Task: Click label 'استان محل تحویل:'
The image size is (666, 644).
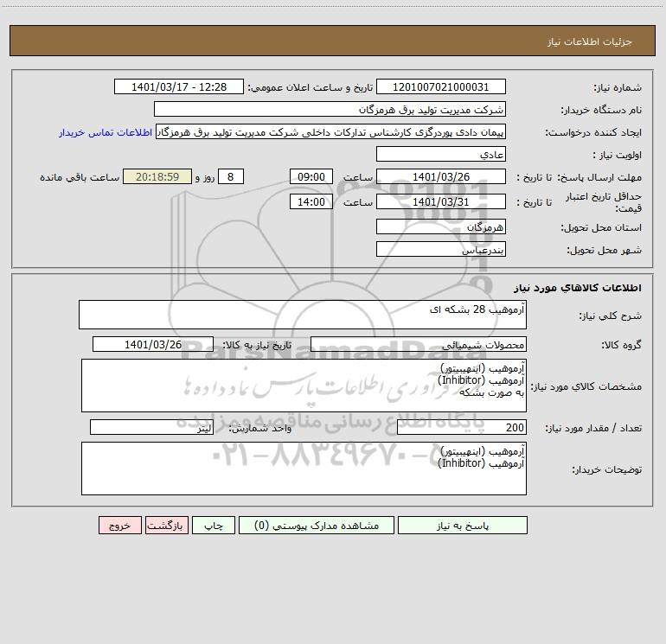Action: click(601, 227)
